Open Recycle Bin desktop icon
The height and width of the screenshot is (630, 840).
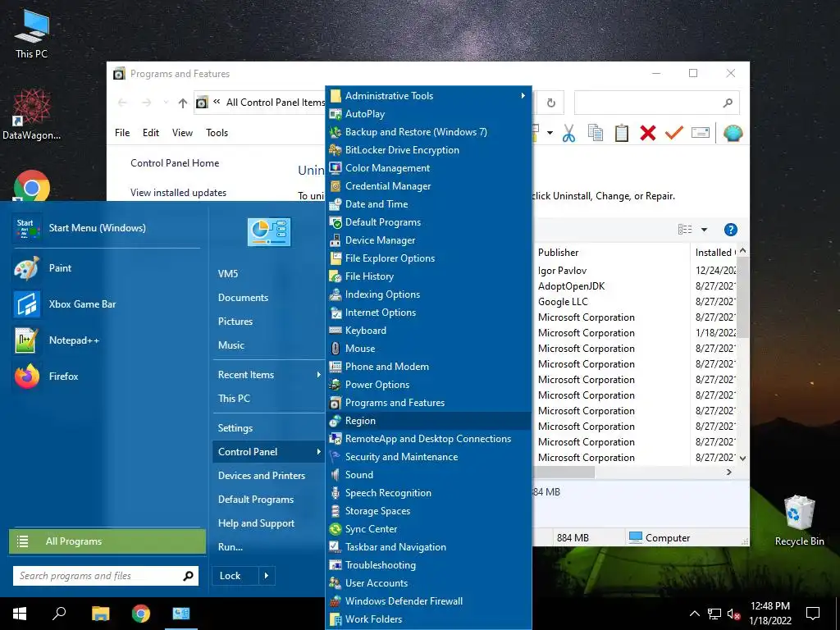[x=799, y=521]
